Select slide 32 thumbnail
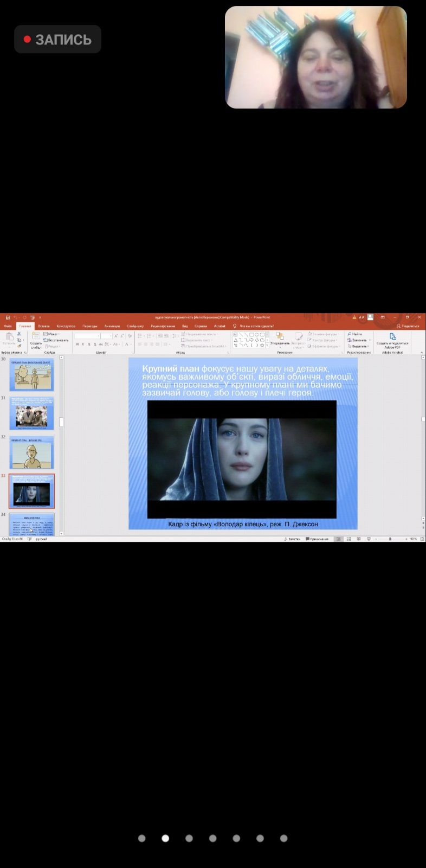The image size is (426, 868). [x=31, y=453]
